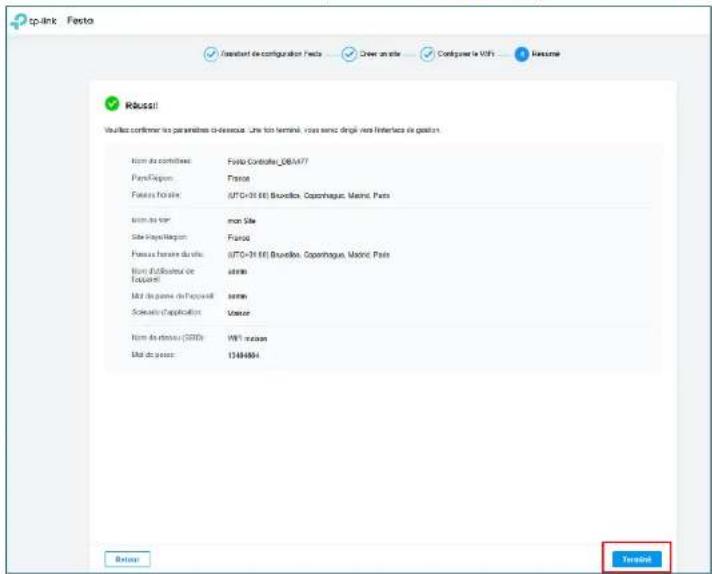Click the WiFi password numeric value
This screenshot has height=574, width=712.
tap(243, 356)
